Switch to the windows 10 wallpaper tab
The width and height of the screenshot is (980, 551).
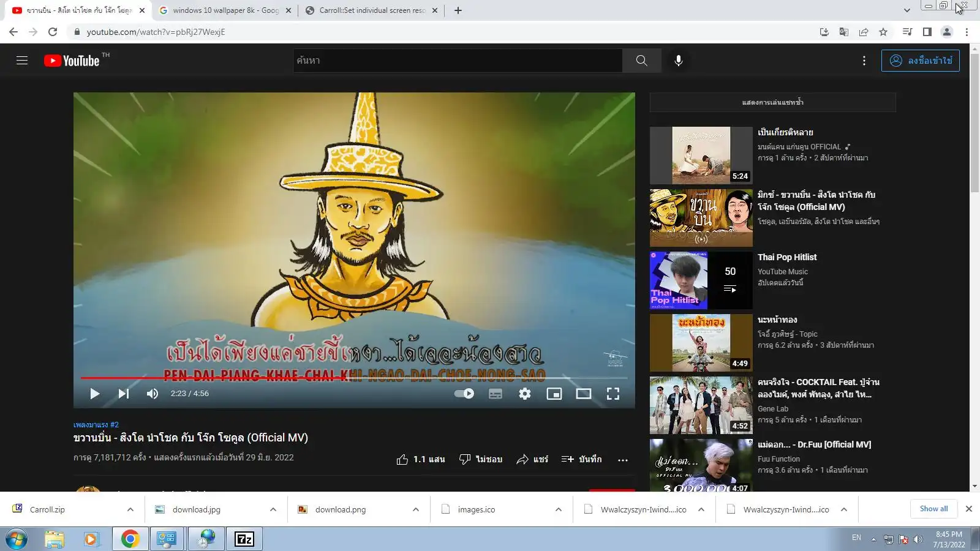224,10
